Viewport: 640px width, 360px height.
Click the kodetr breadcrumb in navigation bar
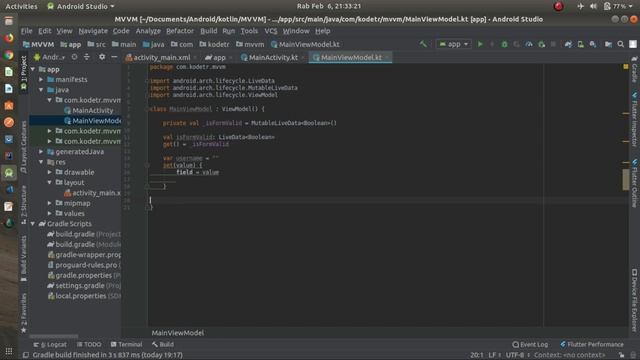[214, 44]
